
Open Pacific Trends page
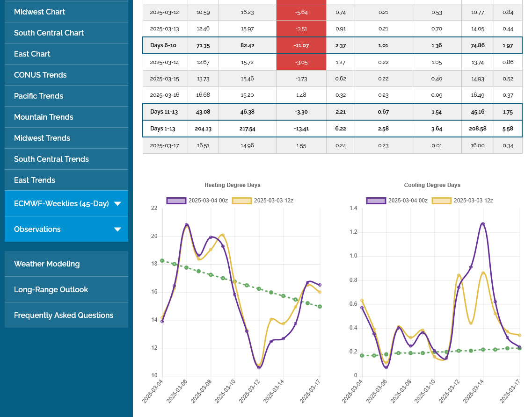click(x=38, y=96)
